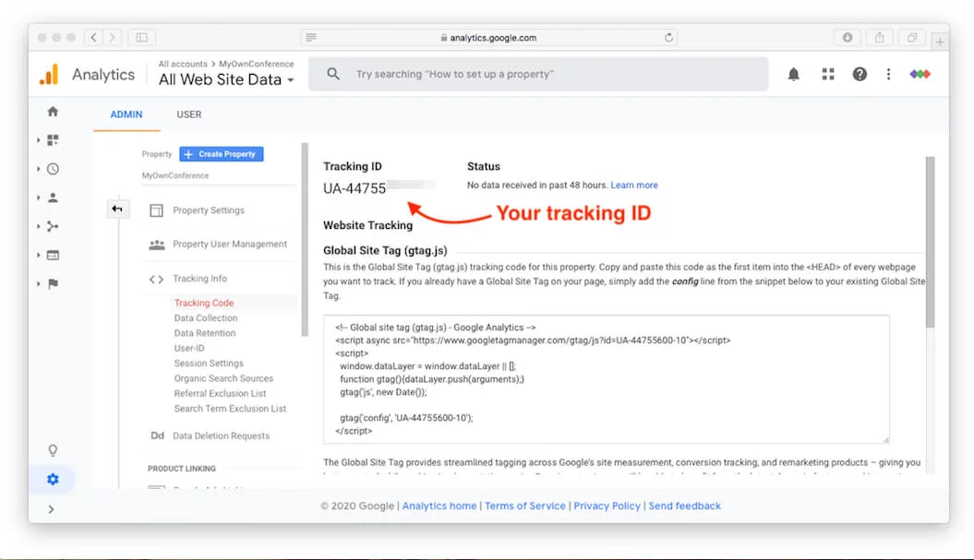Screen dimensions: 974x560
Task: Switch to the USER tab
Action: [188, 114]
